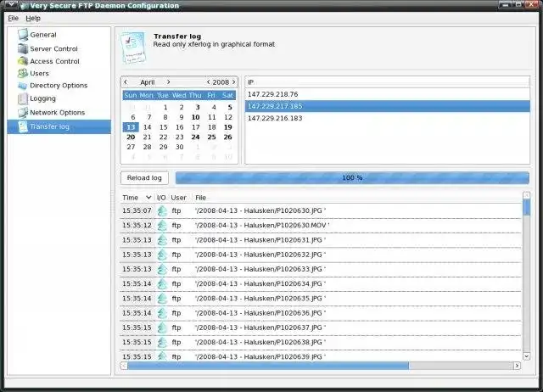
Task: Click the Users icon
Action: [23, 73]
